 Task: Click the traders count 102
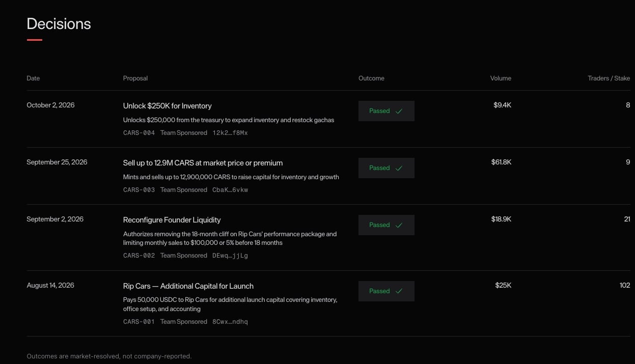625,286
